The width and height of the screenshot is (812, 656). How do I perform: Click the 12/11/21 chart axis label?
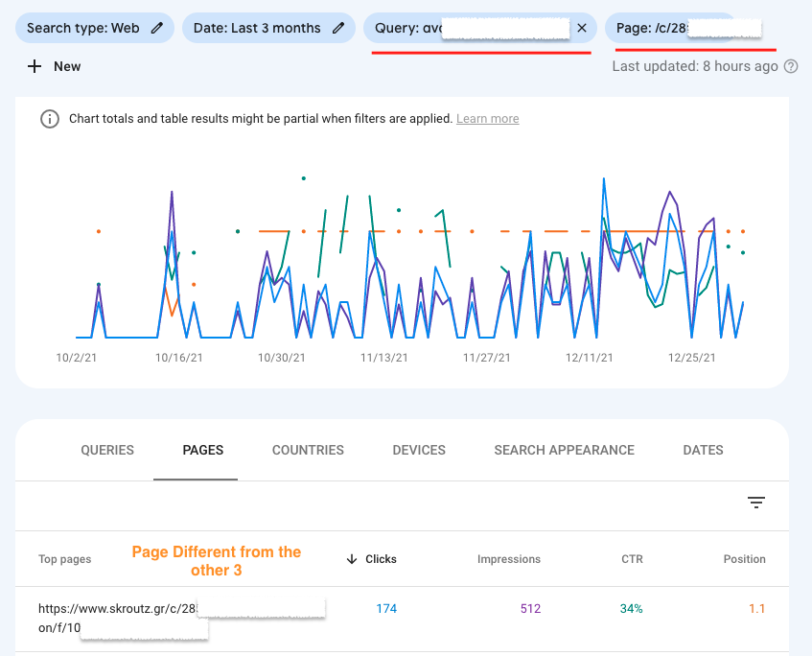589,358
